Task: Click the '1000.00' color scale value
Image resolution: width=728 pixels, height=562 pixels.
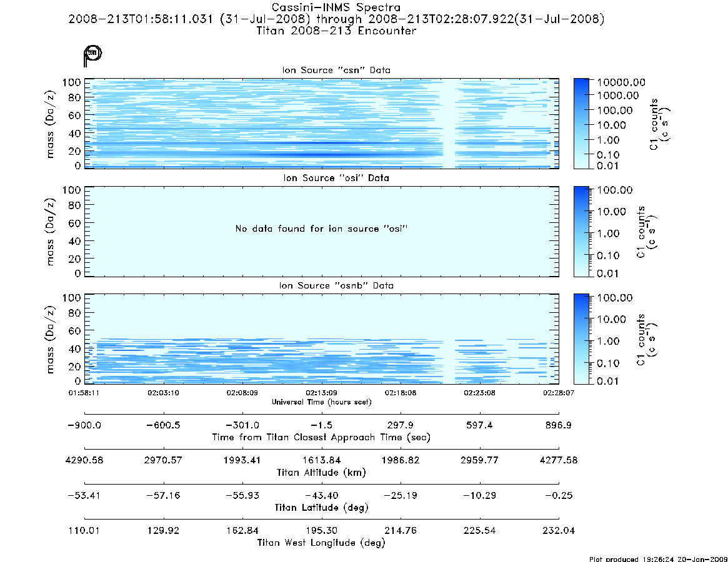Action: tap(617, 96)
